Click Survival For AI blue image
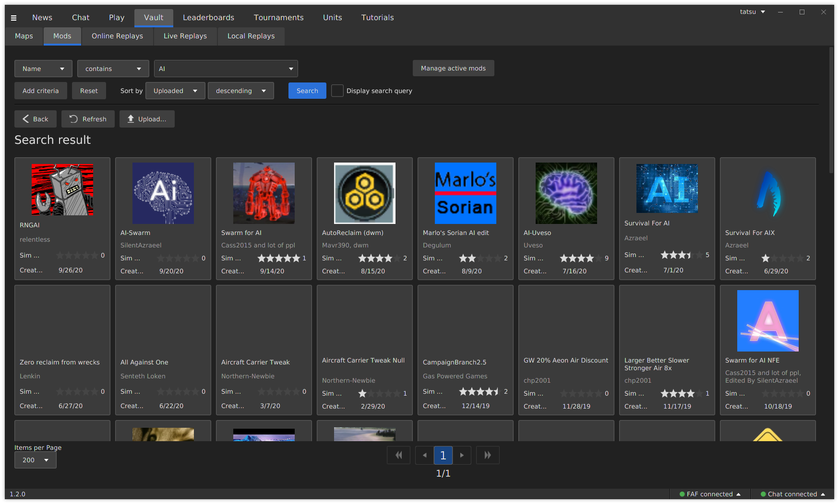Viewport: 839px width, 504px height. [x=667, y=188]
